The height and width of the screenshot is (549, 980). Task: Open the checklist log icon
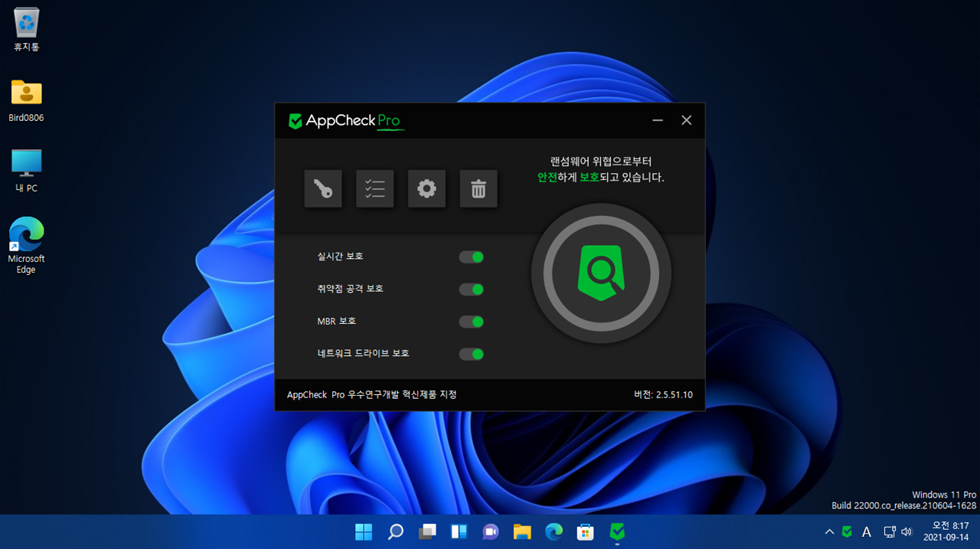[x=375, y=188]
